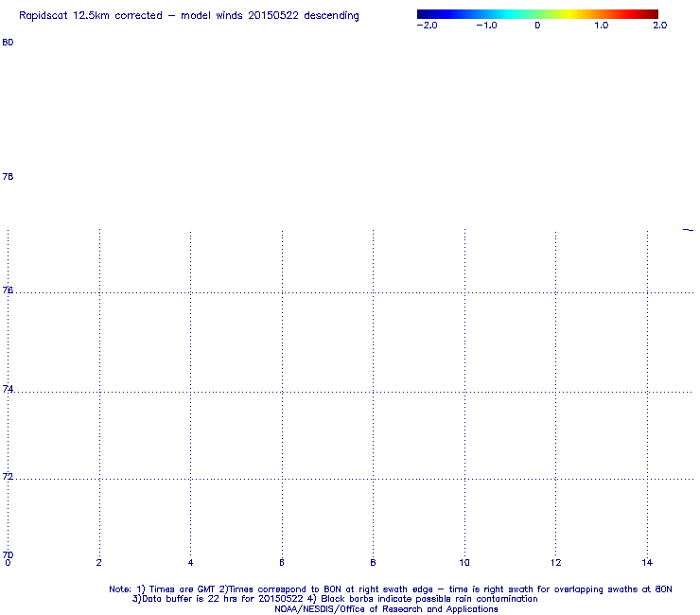This screenshot has width=700, height=615.
Task: Click the footer note line beginning 'Note: 1) Times are GMT'
Action: click(x=391, y=589)
